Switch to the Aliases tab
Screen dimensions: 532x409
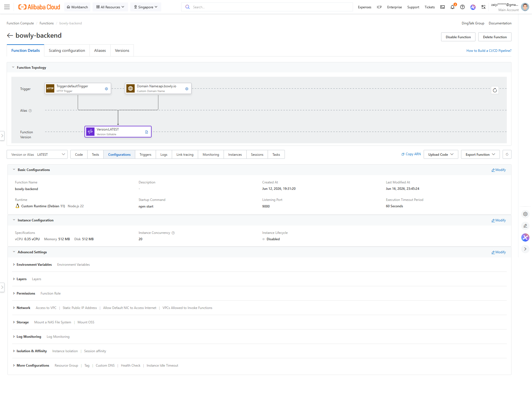100,50
